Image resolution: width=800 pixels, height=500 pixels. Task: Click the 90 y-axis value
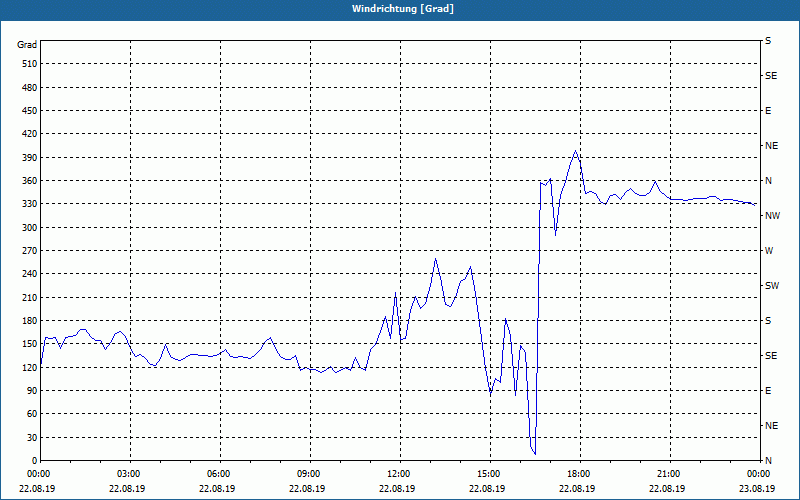(x=32, y=391)
